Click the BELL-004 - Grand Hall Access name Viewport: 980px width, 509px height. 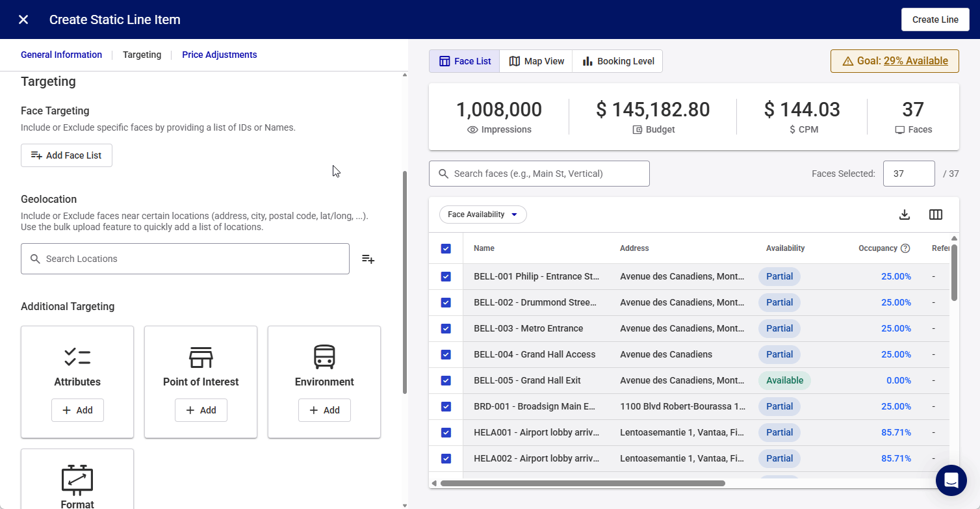(535, 354)
